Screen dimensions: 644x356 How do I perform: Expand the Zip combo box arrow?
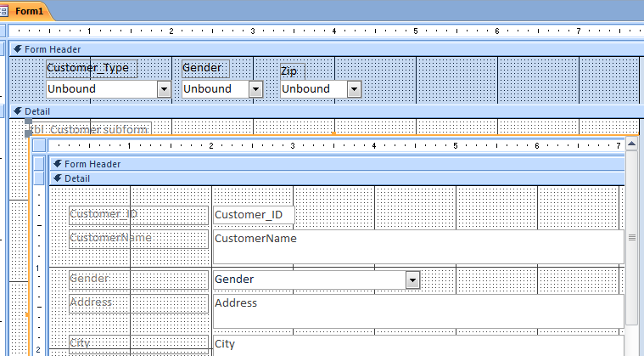(354, 89)
